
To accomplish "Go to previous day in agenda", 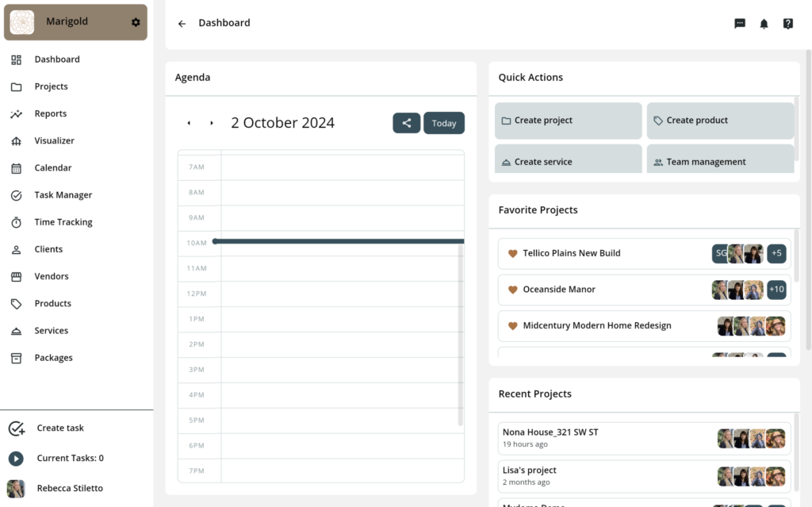I will [x=189, y=123].
